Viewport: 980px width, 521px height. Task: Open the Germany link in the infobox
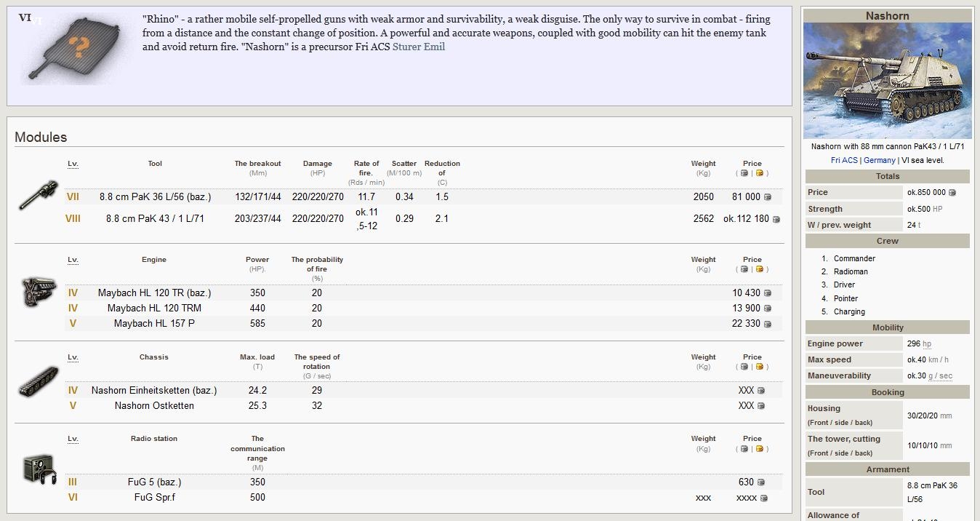879,160
